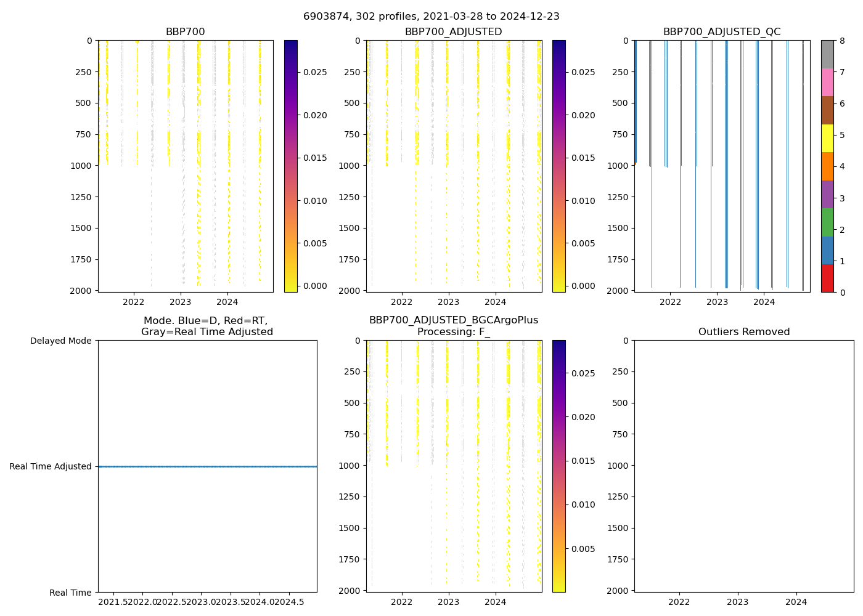The width and height of the screenshot is (863, 616).
Task: Click the 'Outliers Removed' plot title
Action: tap(743, 332)
